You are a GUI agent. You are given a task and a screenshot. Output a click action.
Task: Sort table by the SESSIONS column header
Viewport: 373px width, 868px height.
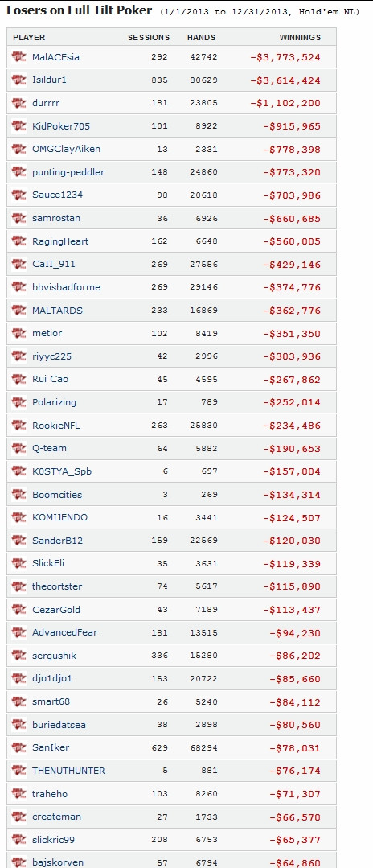[x=149, y=38]
